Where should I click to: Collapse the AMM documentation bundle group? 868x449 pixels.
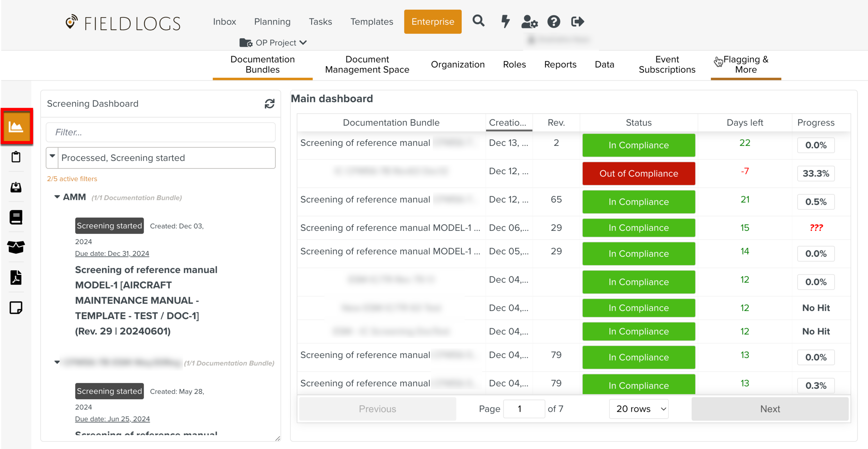pos(57,197)
